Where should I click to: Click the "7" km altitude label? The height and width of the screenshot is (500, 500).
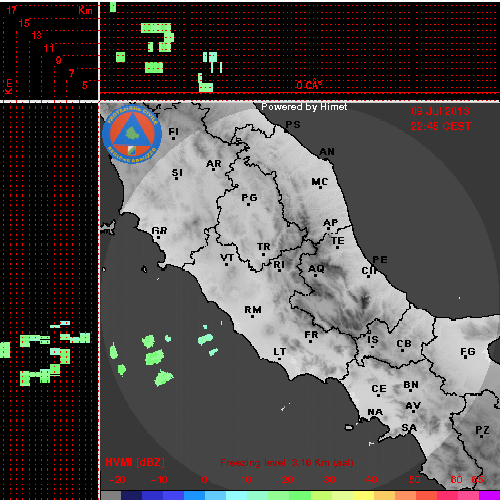click(71, 73)
